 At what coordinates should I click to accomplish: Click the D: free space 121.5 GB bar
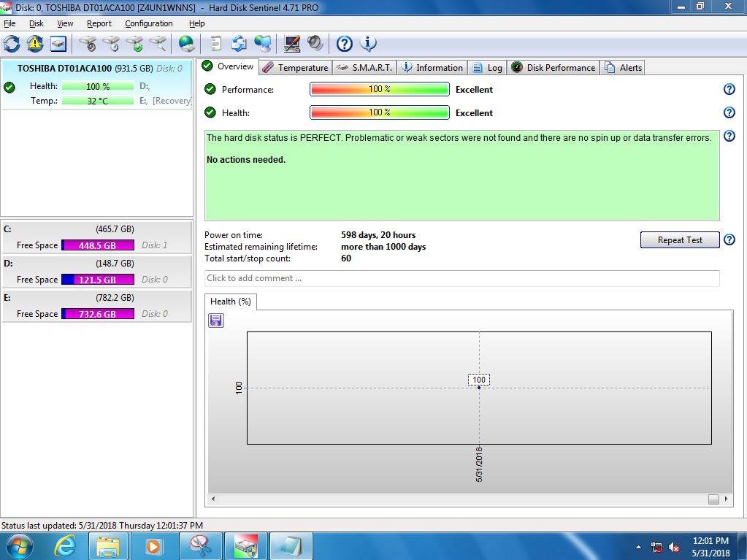tap(98, 280)
